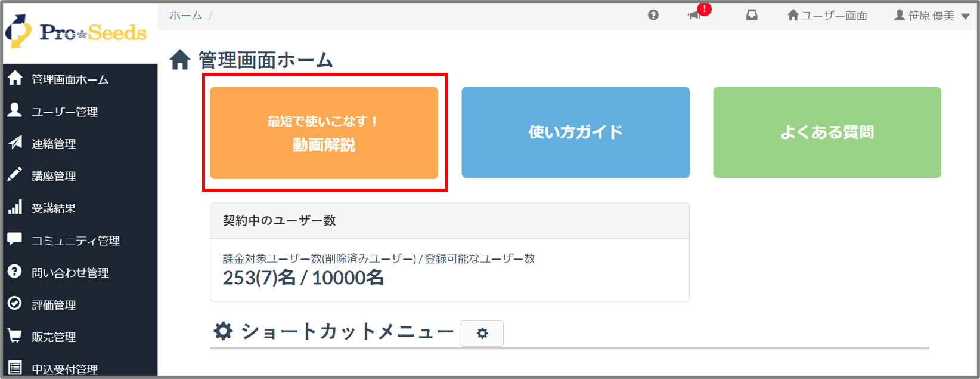This screenshot has width=980, height=379.
Task: Click the orange 動画解説 button
Action: [324, 133]
